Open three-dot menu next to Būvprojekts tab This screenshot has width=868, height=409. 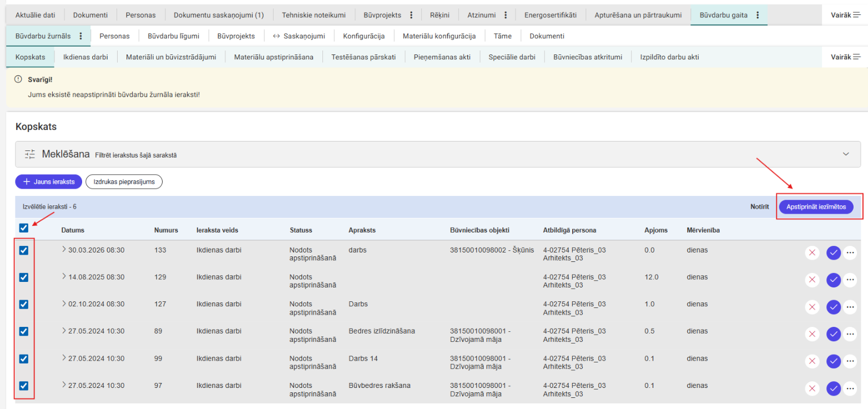(x=411, y=15)
